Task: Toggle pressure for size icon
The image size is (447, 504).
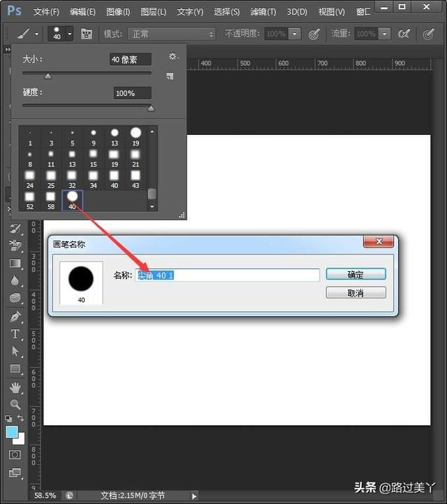Action: [429, 34]
